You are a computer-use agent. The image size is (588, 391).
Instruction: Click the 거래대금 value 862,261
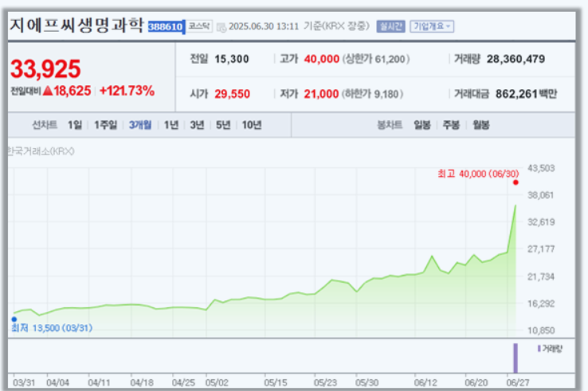(x=517, y=94)
